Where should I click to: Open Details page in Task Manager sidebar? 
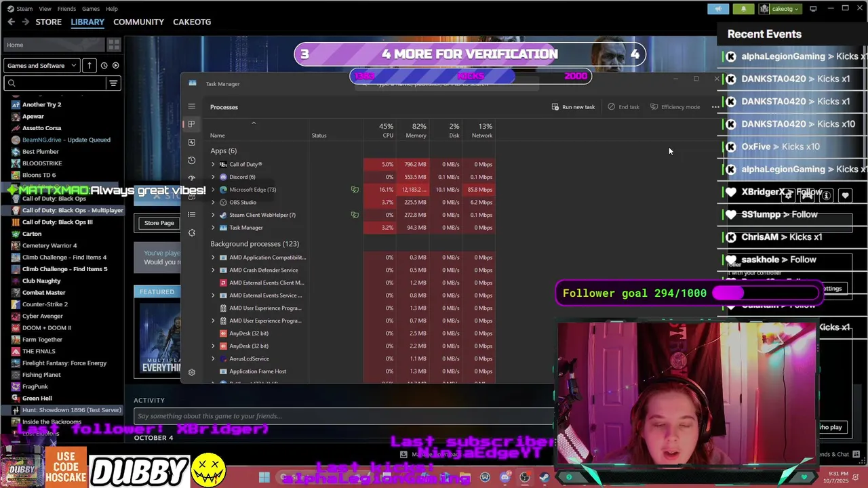click(192, 215)
